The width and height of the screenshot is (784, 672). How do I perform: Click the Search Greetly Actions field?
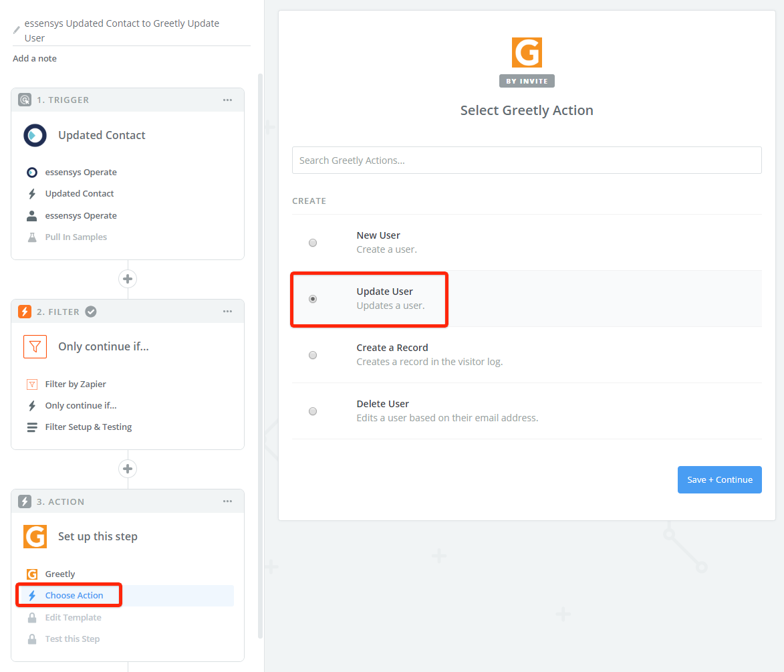[x=527, y=160]
